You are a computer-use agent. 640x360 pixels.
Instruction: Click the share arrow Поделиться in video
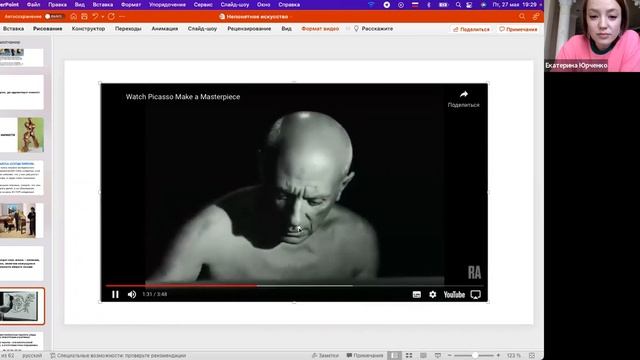464,99
